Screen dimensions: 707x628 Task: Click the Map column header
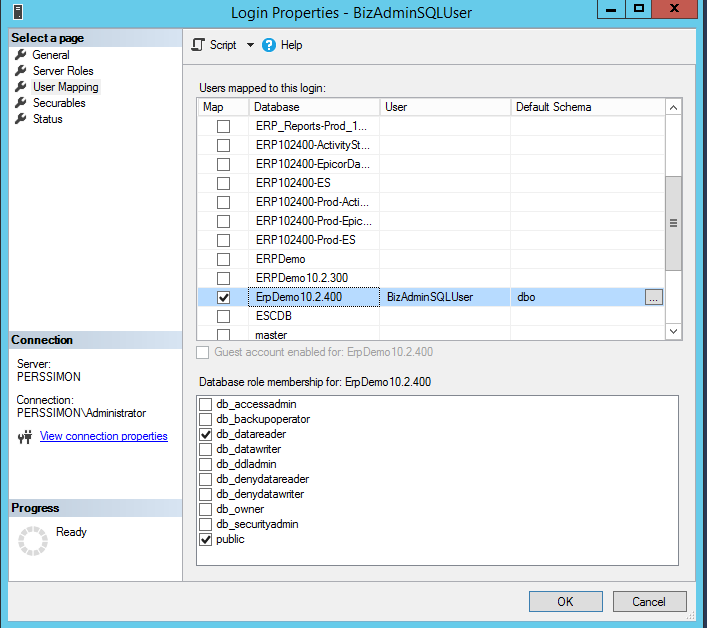coord(223,107)
